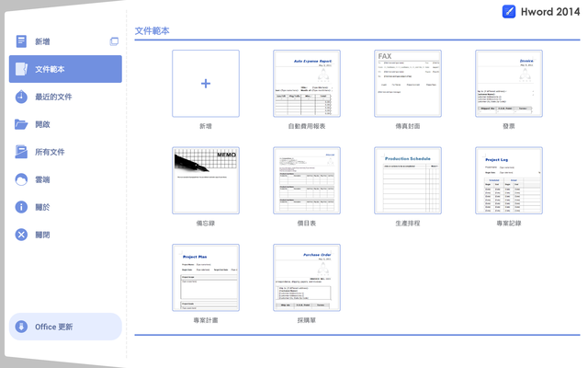Click the 傳真封面 caption
This screenshot has height=368, width=588.
pos(408,126)
